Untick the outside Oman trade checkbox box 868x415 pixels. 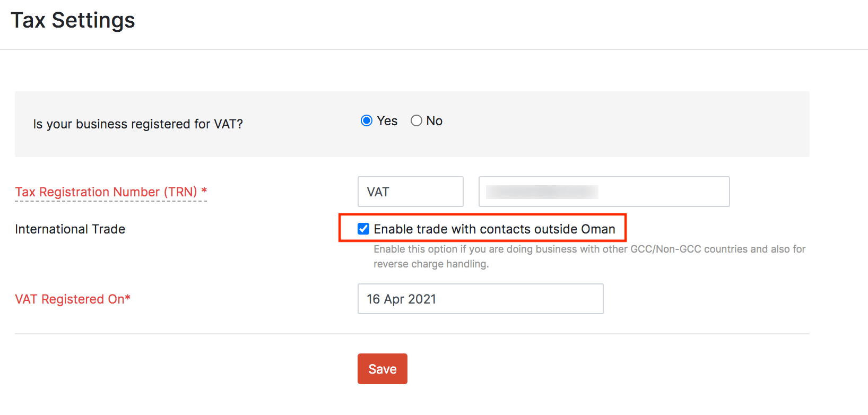[x=363, y=229]
